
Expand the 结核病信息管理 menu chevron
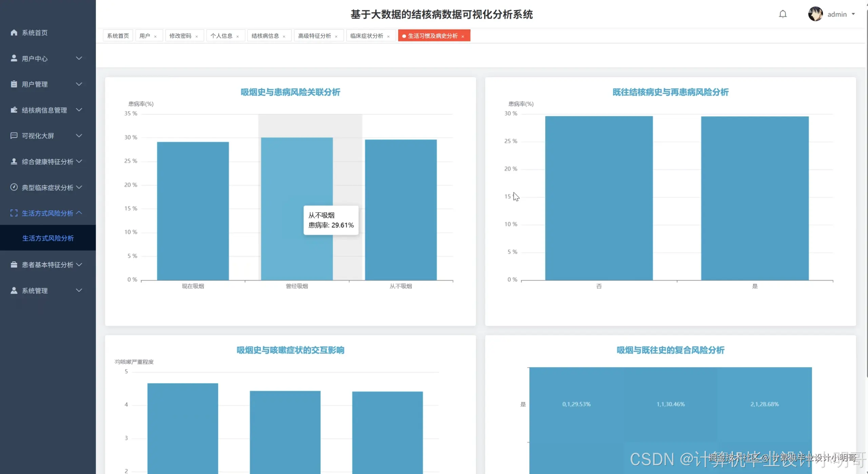pos(79,110)
